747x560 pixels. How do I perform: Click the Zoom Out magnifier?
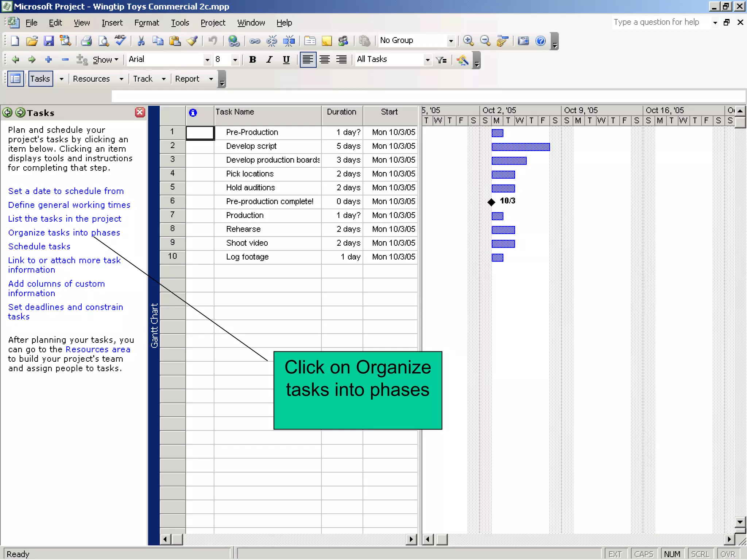(x=485, y=41)
